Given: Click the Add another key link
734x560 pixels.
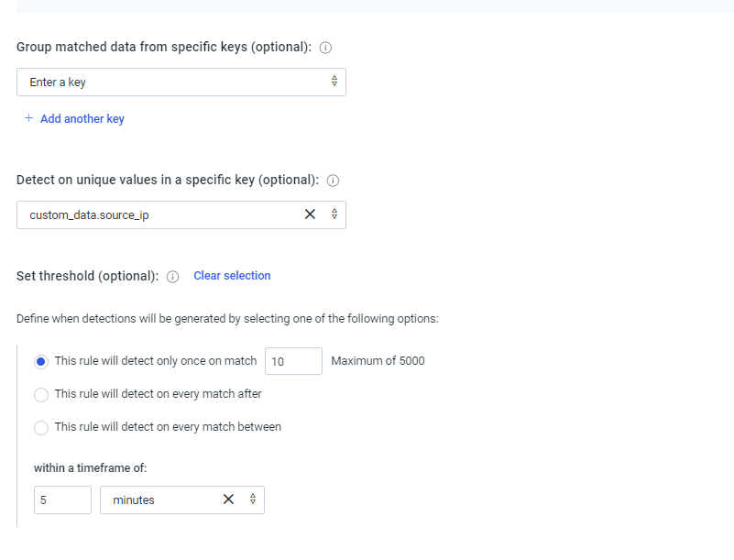Looking at the screenshot, I should tap(82, 119).
